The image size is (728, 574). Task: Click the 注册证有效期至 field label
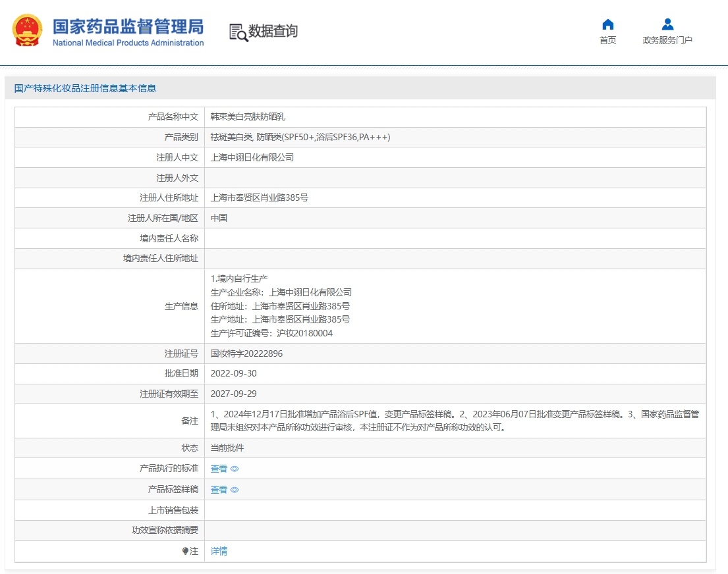[x=169, y=394]
